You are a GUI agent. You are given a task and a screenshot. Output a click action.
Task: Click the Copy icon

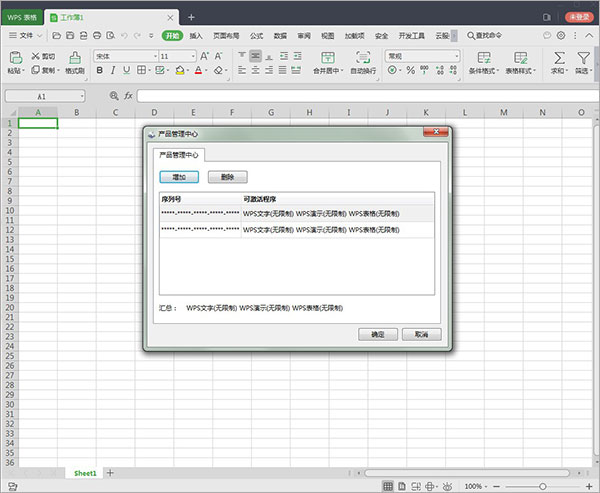pos(36,70)
